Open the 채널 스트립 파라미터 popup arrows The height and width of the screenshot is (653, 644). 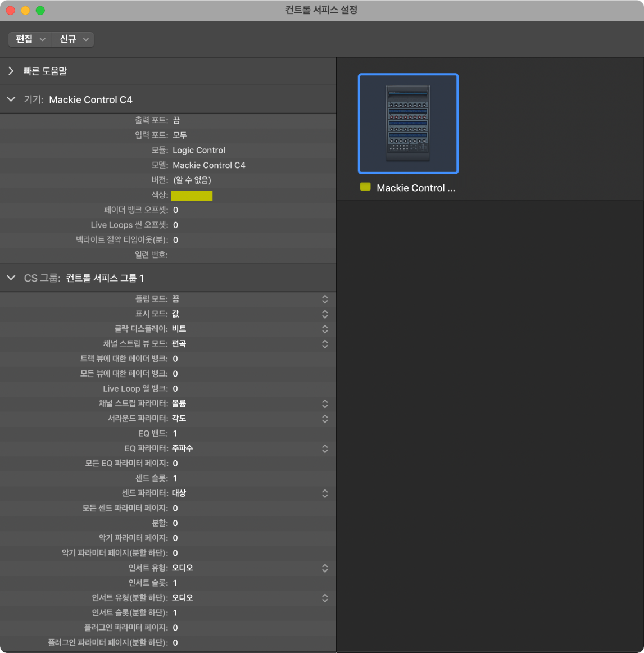click(x=325, y=403)
